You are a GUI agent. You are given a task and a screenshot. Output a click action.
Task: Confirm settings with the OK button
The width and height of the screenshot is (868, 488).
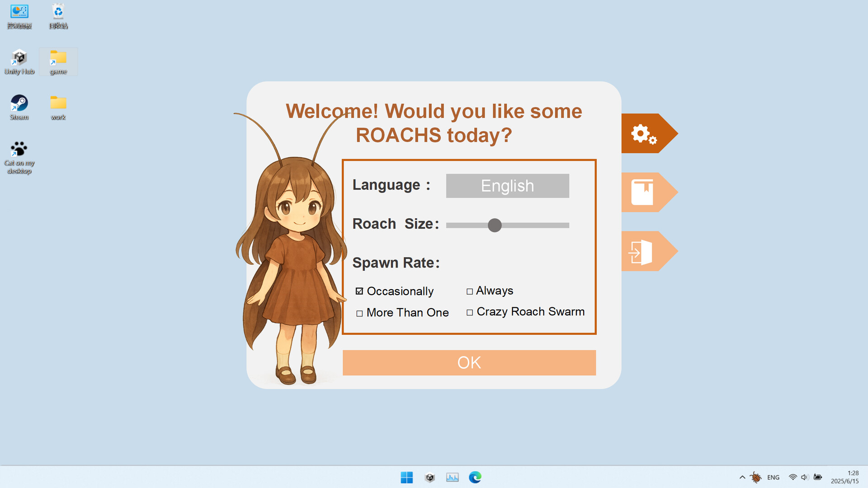[x=469, y=362]
